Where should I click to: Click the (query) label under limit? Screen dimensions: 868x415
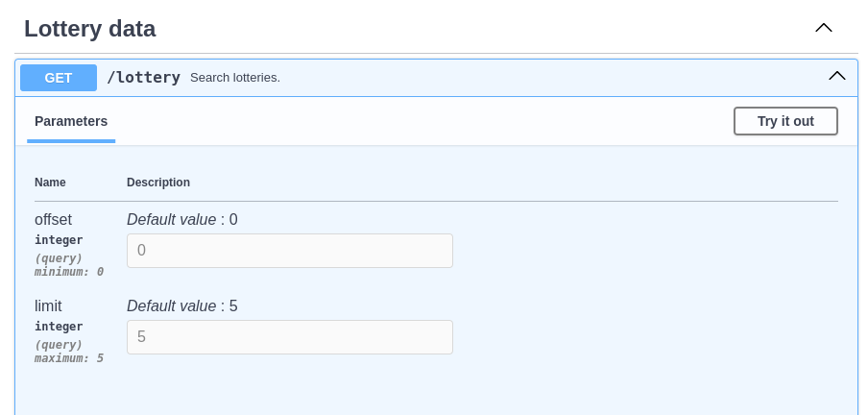(x=59, y=345)
